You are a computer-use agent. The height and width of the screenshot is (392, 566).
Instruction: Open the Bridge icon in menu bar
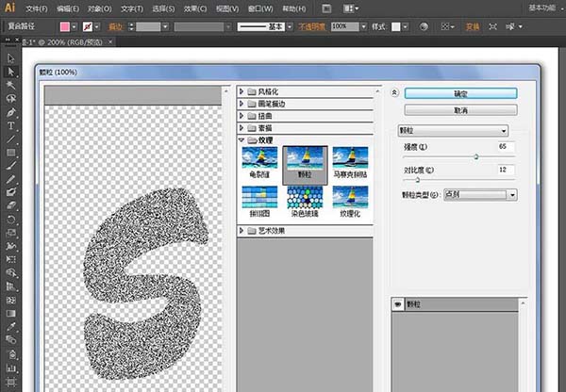326,8
